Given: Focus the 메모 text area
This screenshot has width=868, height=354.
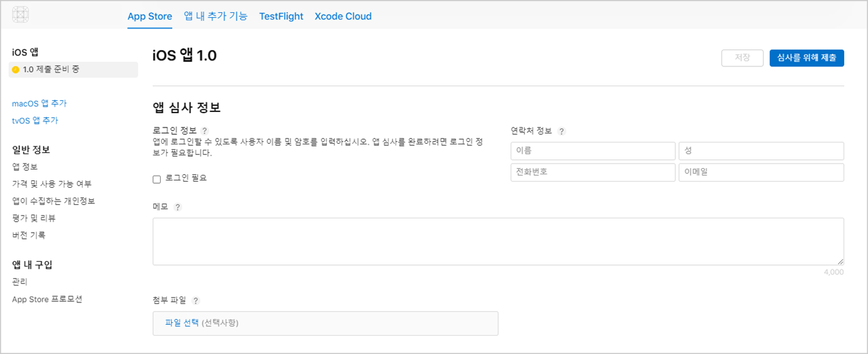Looking at the screenshot, I should (x=498, y=241).
